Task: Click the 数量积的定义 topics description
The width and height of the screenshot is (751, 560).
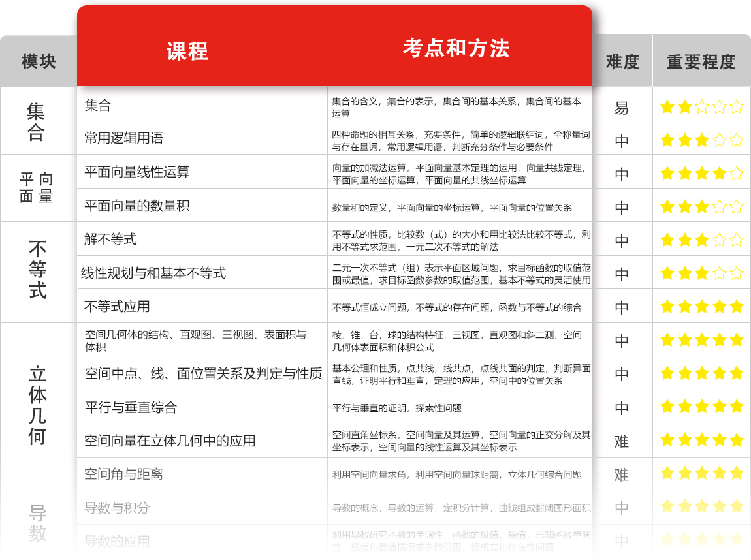Action: click(452, 208)
